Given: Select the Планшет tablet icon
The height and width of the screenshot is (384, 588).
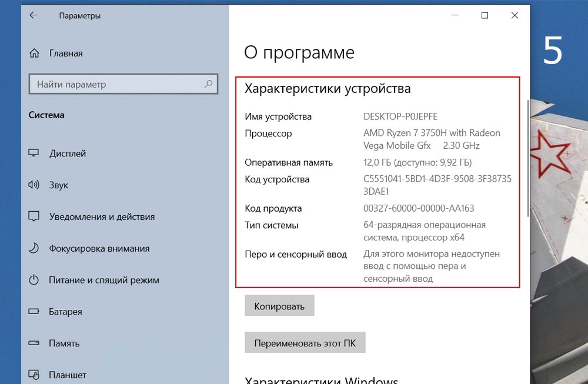Looking at the screenshot, I should tap(34, 374).
